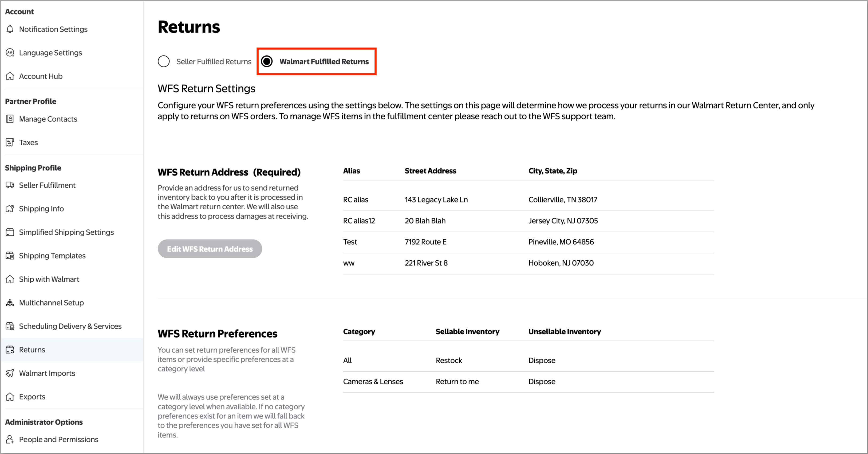Go to Shipping Templates
The height and width of the screenshot is (454, 868).
pos(52,256)
